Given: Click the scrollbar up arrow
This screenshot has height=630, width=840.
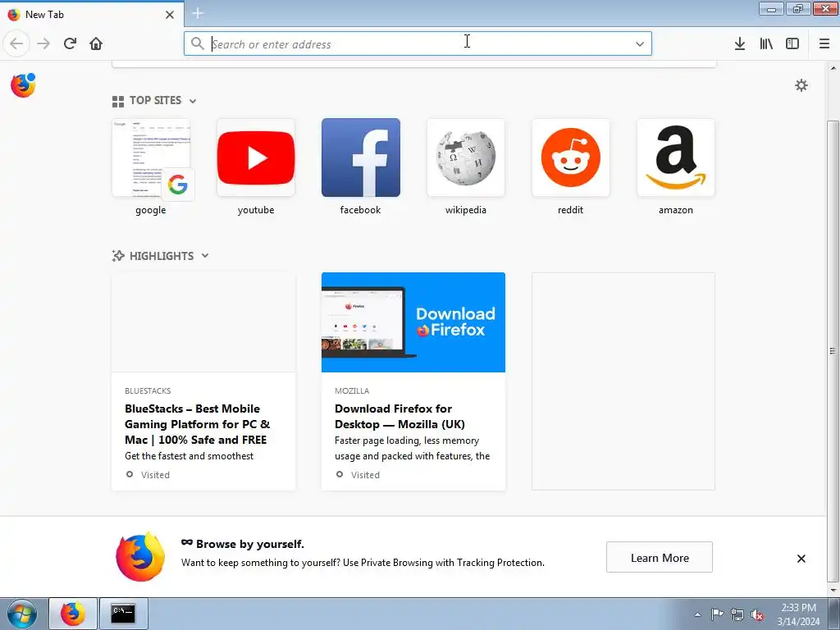Looking at the screenshot, I should point(833,69).
